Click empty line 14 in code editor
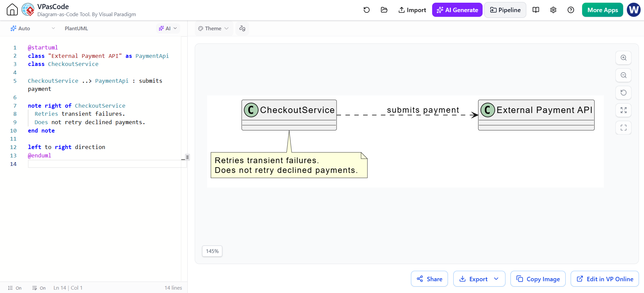The width and height of the screenshot is (644, 293). pyautogui.click(x=107, y=164)
